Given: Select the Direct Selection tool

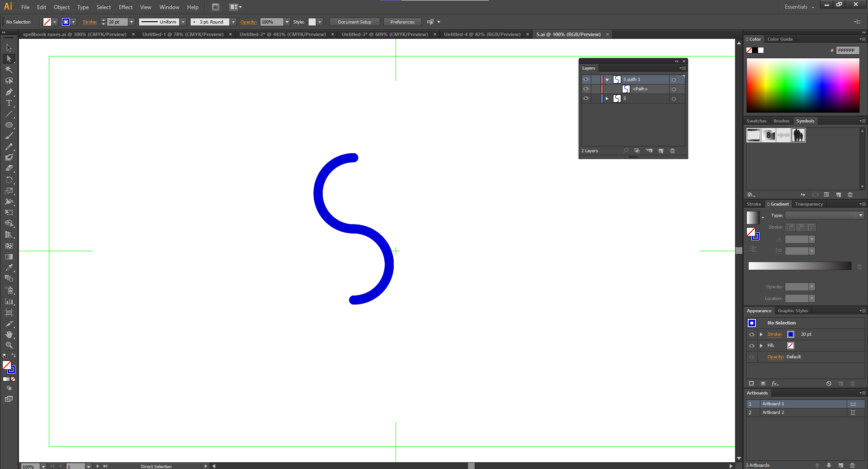Looking at the screenshot, I should pyautogui.click(x=9, y=59).
